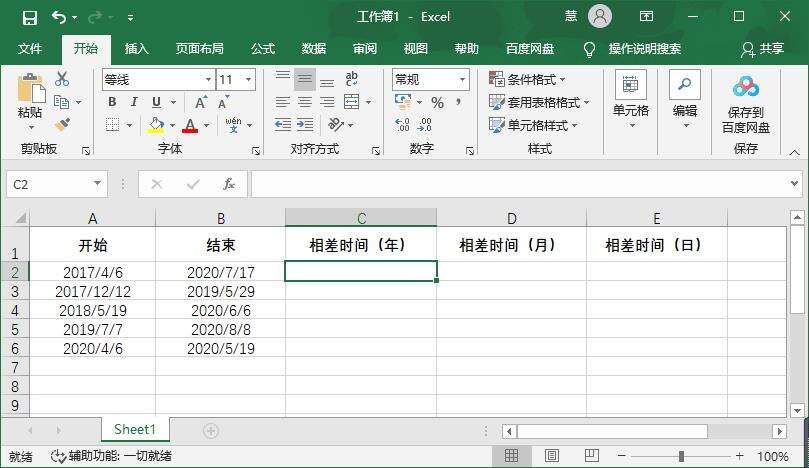Open the font size dropdown
This screenshot has width=809, height=468.
249,79
